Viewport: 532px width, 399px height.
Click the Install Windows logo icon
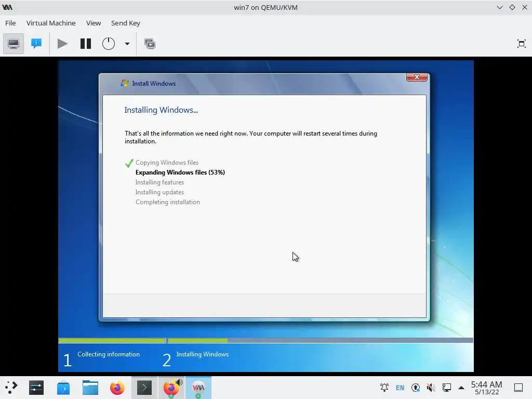pos(125,83)
